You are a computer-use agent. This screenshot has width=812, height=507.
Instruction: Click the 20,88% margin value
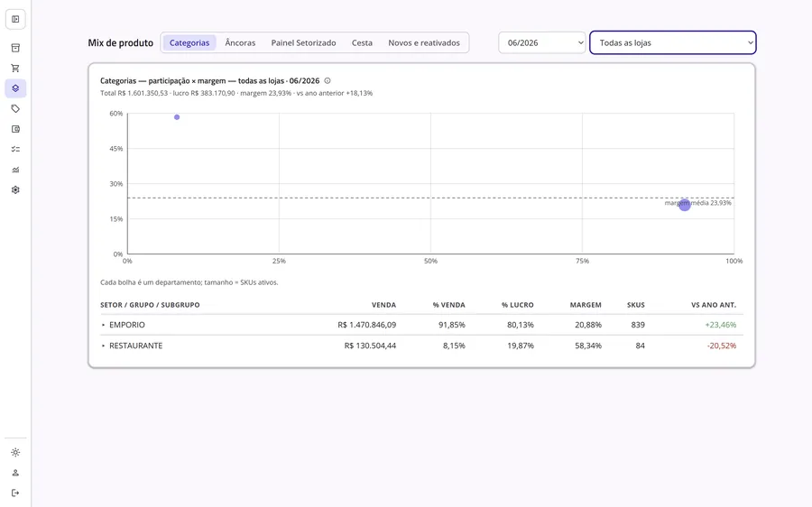point(588,325)
